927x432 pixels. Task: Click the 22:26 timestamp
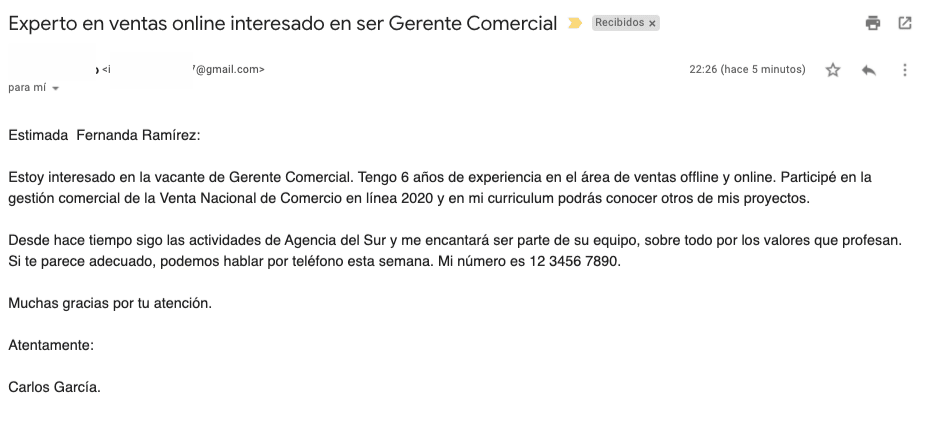747,69
